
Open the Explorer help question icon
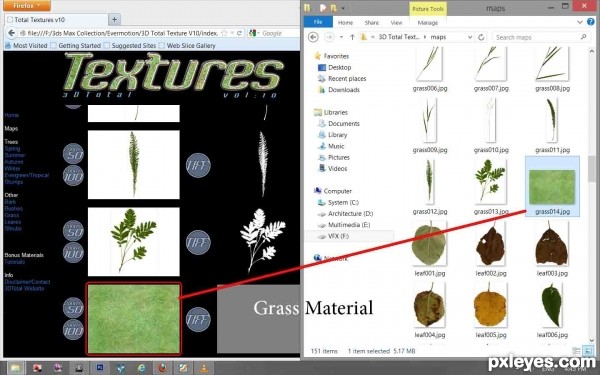[591, 22]
